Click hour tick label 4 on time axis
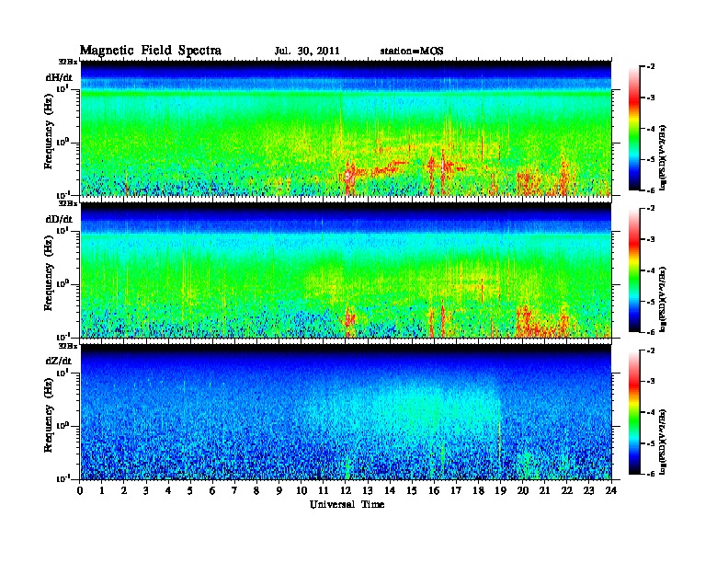Viewport: 728px width, 563px height. pyautogui.click(x=168, y=491)
